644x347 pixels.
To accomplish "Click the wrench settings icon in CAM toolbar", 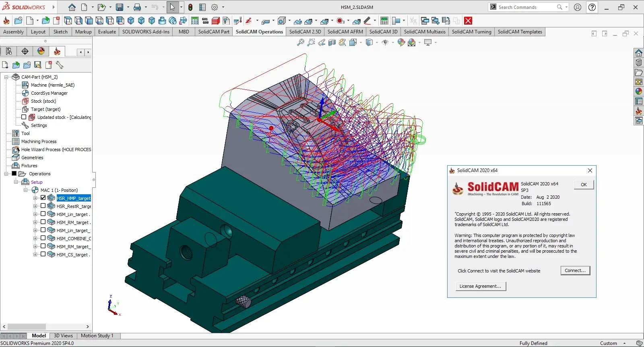I will (60, 65).
